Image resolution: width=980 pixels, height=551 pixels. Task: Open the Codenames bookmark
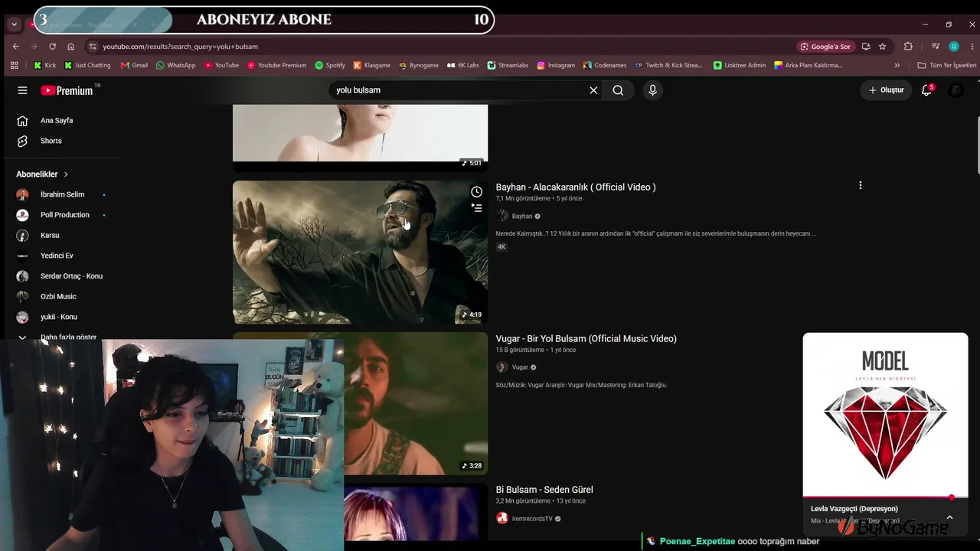tap(605, 65)
